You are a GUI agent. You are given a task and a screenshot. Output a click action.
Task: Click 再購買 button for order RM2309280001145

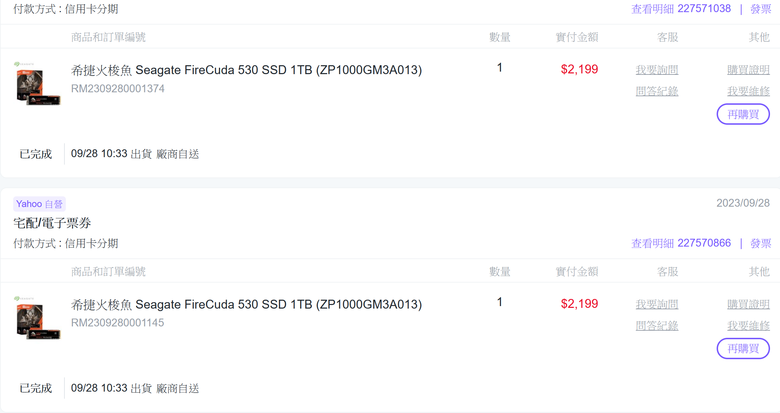pyautogui.click(x=743, y=349)
